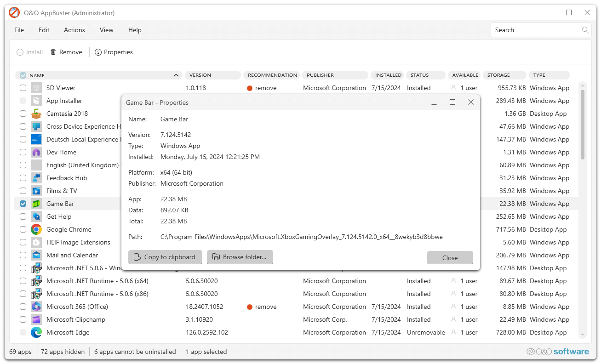Click the Deutsch Local Experience Pack icon

[x=36, y=139]
